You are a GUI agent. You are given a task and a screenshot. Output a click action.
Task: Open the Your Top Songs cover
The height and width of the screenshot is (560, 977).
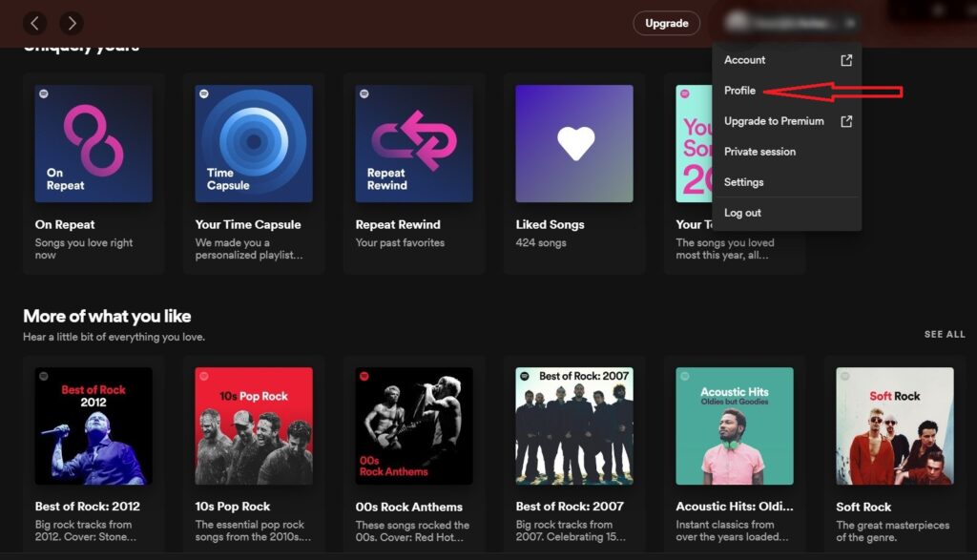[695, 144]
